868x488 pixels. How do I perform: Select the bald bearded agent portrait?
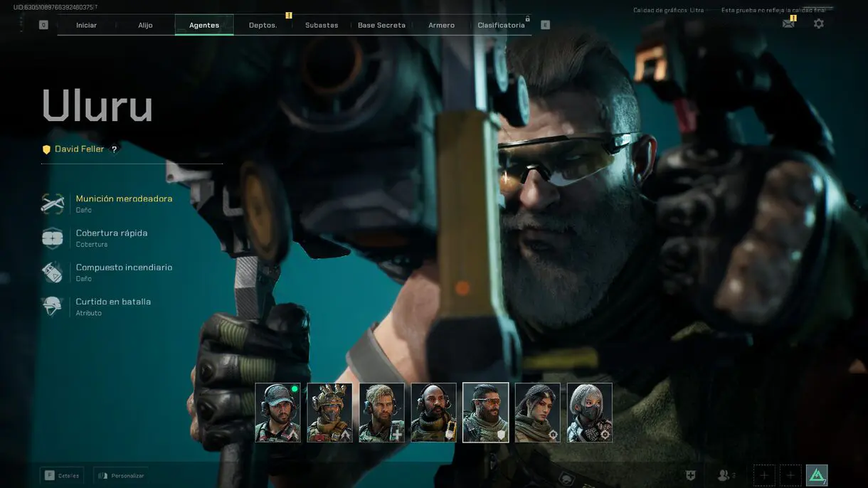[434, 413]
